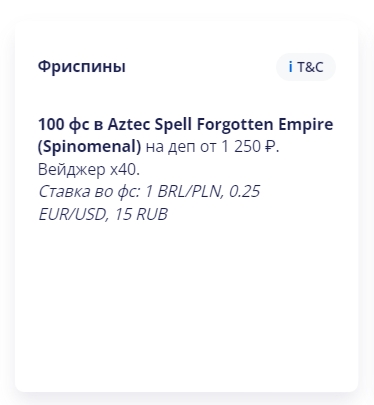This screenshot has height=405, width=374.
Task: Click the words 'Aztec Spell' in the offer
Action: (x=150, y=125)
